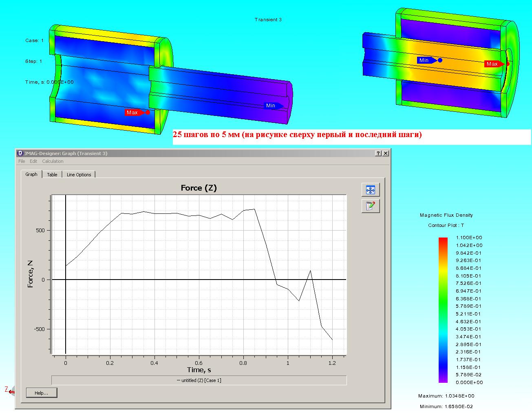This screenshot has width=532, height=413.
Task: Open the Calculation menu
Action: click(53, 161)
